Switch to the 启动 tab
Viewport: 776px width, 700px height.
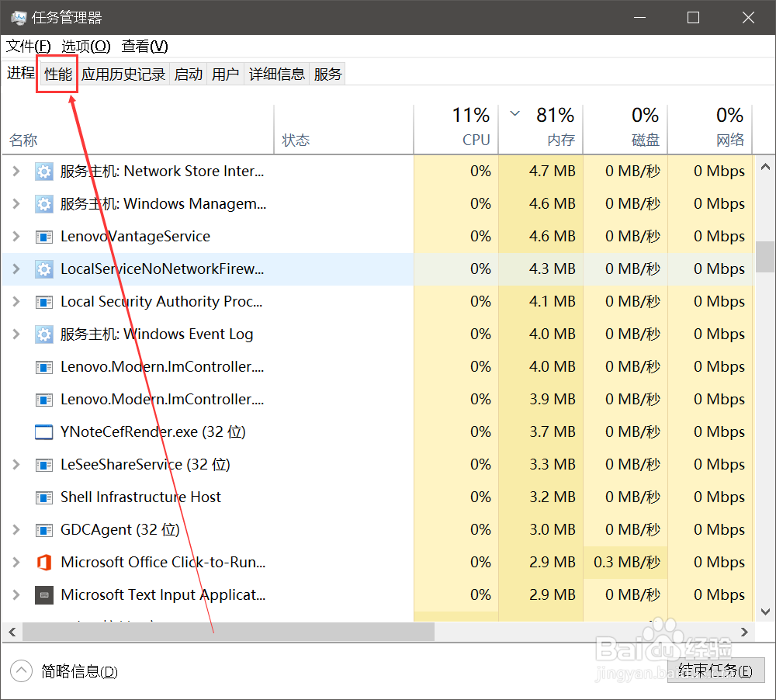click(188, 75)
